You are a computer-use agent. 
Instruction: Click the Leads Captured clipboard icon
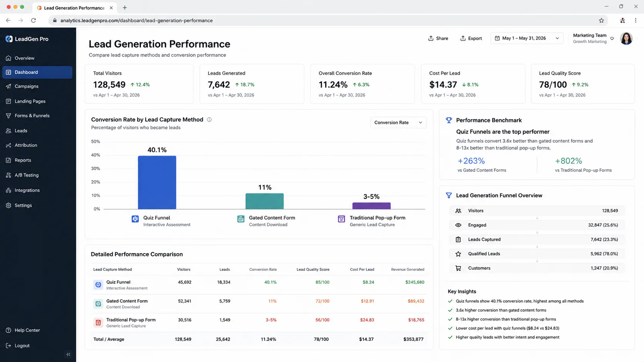pos(458,239)
